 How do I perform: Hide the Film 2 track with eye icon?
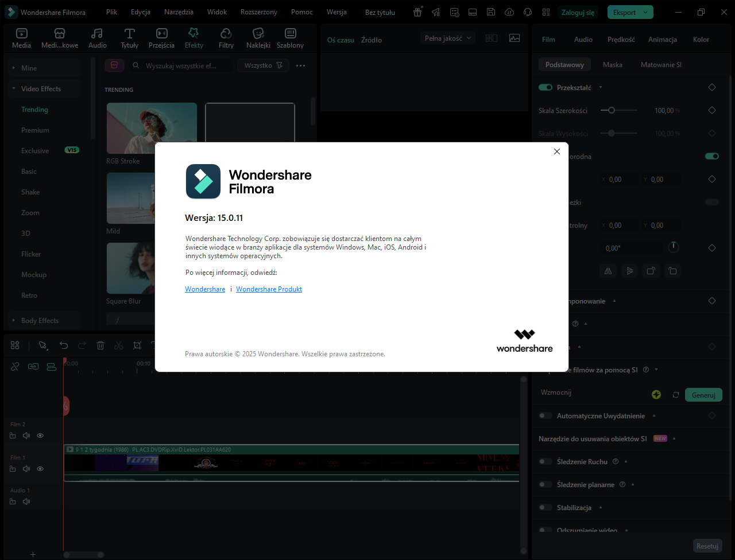click(x=40, y=435)
